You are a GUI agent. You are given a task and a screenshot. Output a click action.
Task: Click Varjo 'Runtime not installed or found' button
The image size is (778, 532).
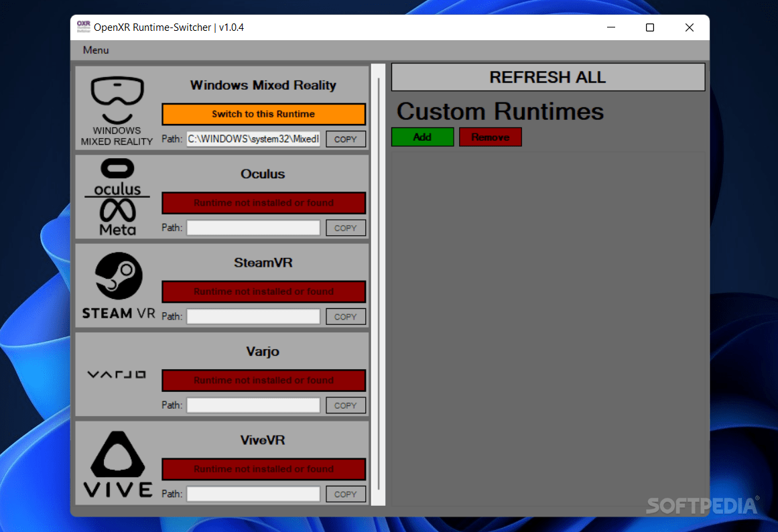tap(263, 381)
